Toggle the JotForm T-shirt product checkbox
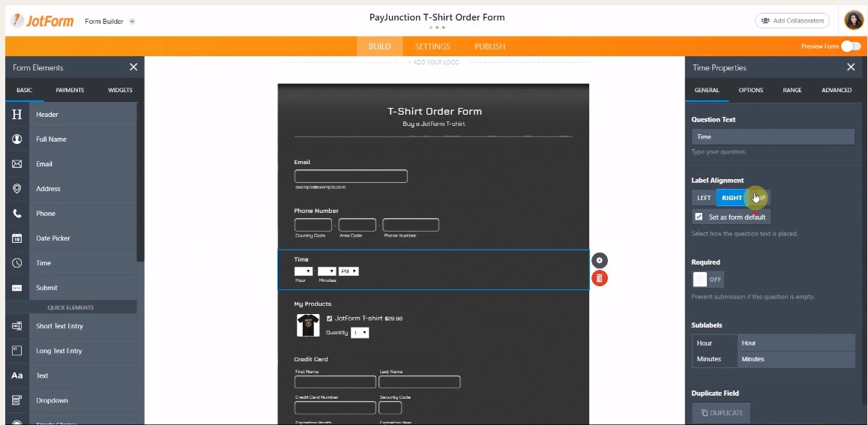Image resolution: width=868 pixels, height=425 pixels. coord(329,319)
